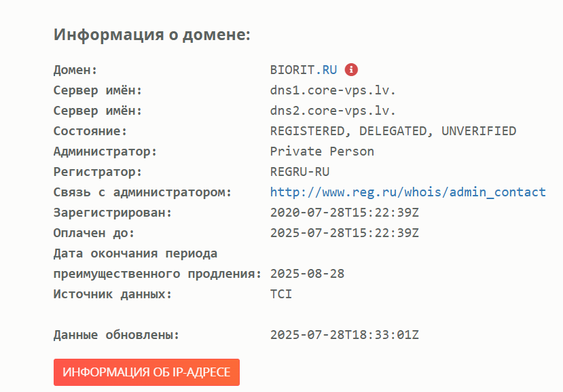Click the dns2.core-vps.lv. name server value

[333, 111]
